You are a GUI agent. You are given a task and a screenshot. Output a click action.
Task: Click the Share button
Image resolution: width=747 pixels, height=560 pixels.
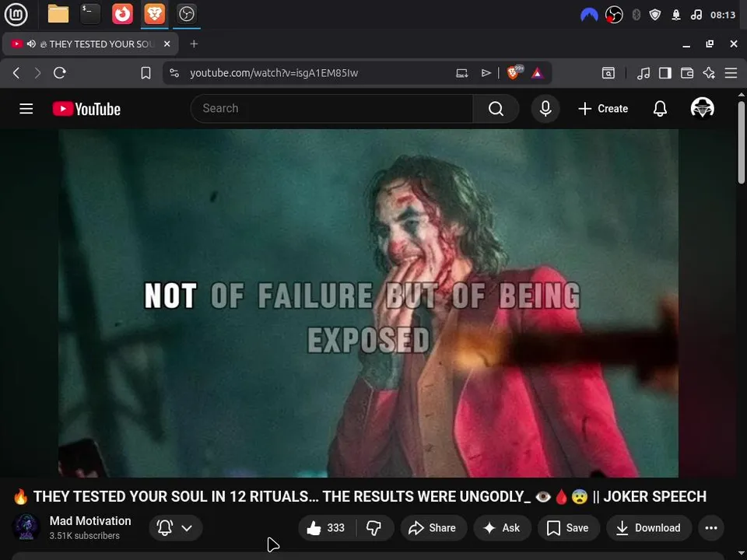433,527
